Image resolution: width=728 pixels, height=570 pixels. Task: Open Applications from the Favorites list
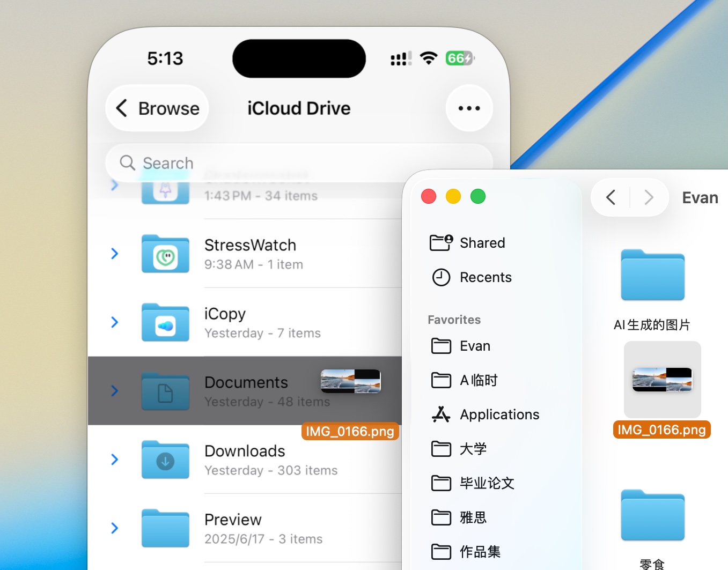(500, 414)
